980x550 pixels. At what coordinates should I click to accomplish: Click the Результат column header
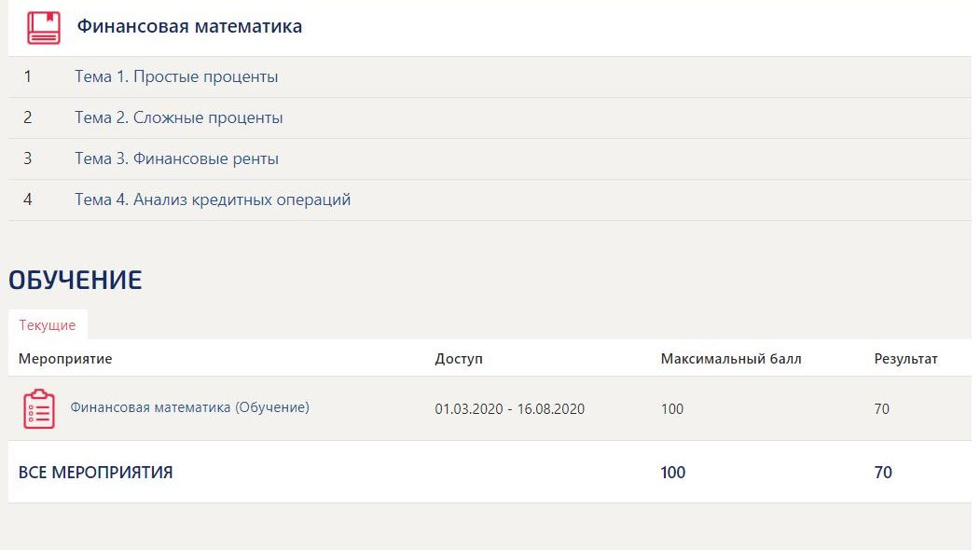(905, 358)
